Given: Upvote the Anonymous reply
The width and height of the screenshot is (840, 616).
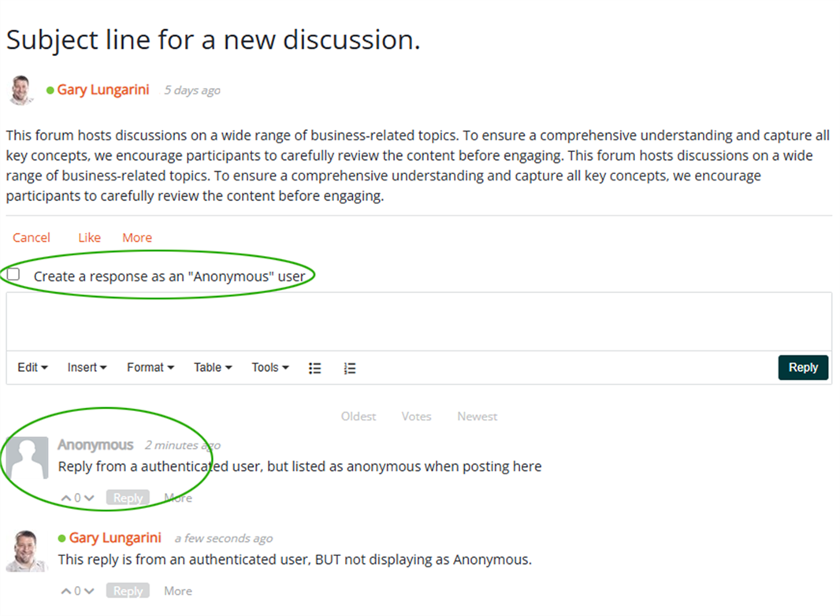Looking at the screenshot, I should point(66,498).
